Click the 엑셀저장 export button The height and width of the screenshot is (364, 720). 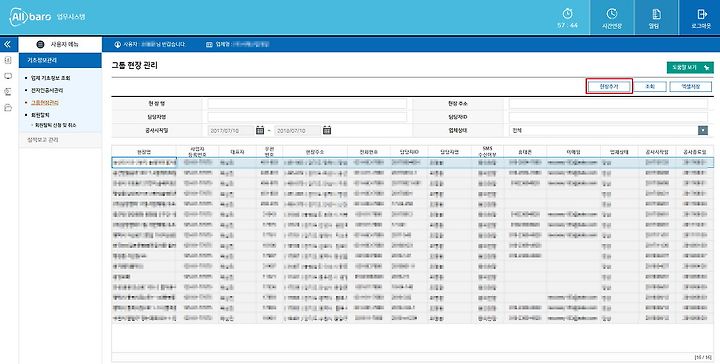(x=691, y=86)
